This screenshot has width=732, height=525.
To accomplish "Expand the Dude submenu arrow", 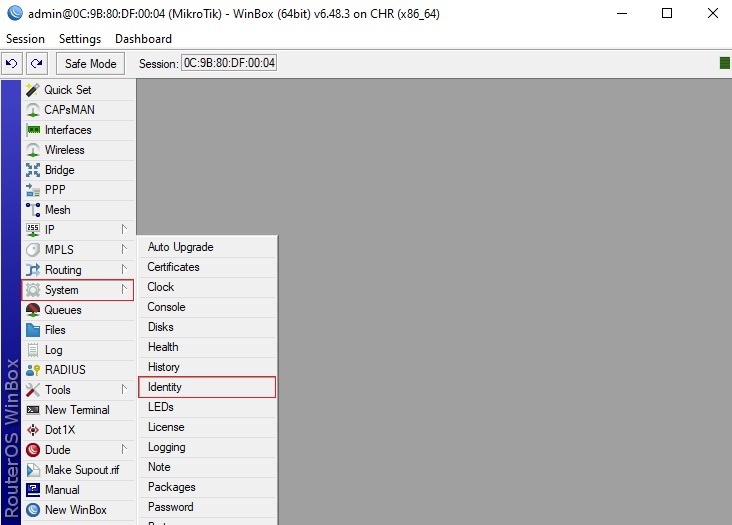I will pyautogui.click(x=124, y=449).
